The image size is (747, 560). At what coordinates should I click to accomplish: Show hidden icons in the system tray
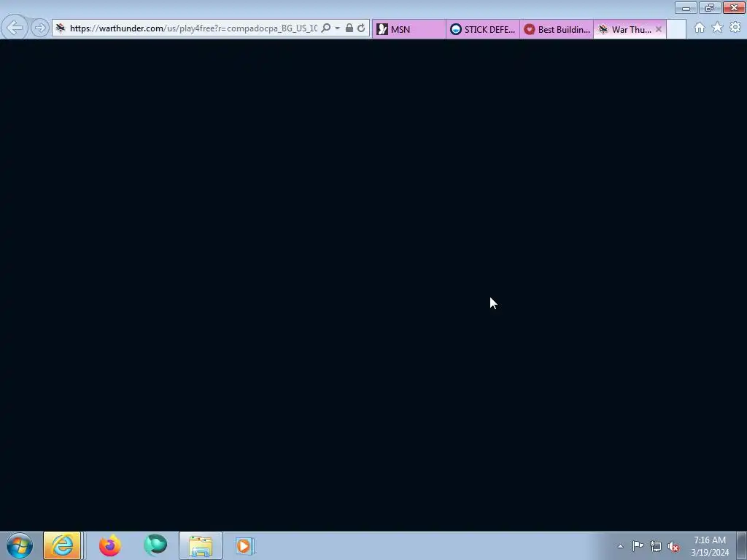point(620,546)
